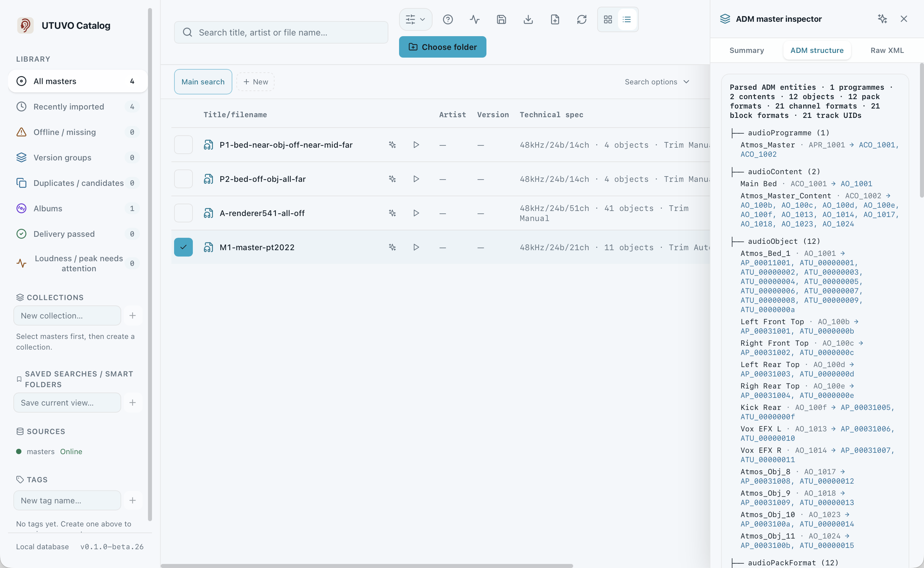Image resolution: width=924 pixels, height=568 pixels.
Task: Switch to list view layout
Action: coord(627,19)
